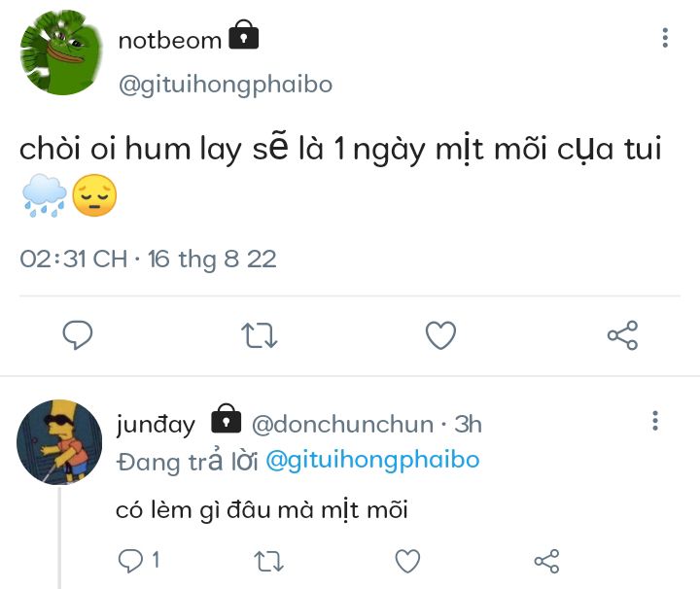
Task: Click the @gituihongphaibo mention link in reply
Action: tap(371, 460)
